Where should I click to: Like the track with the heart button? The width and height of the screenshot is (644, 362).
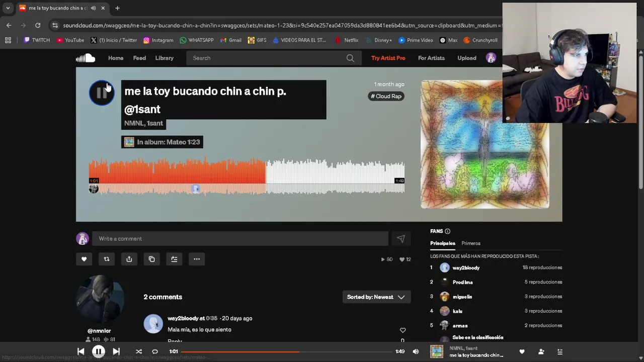[x=84, y=259]
